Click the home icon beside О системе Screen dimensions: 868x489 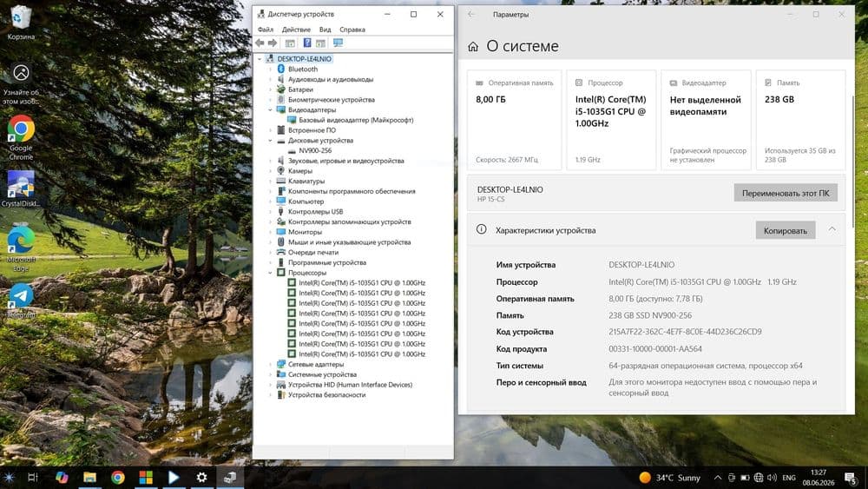pos(473,47)
